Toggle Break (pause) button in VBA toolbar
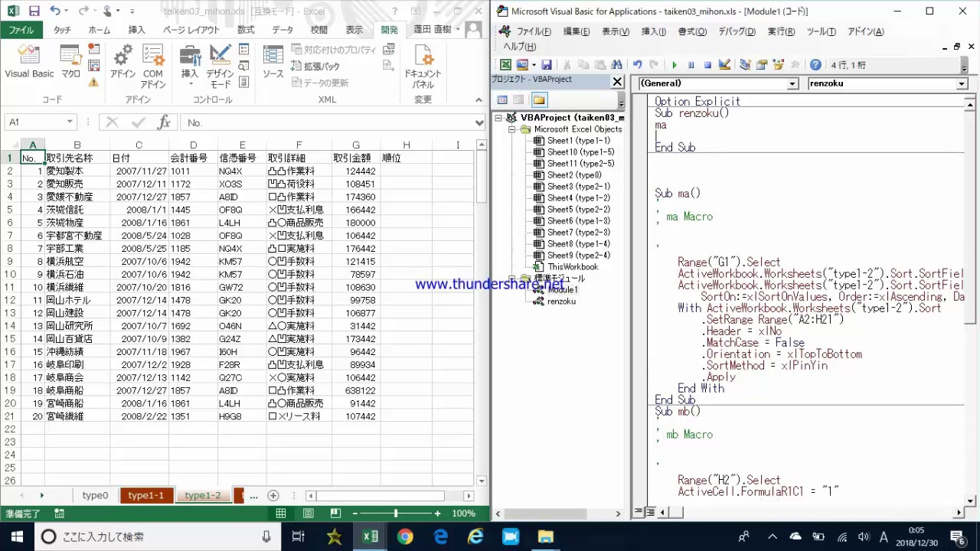 coord(691,65)
